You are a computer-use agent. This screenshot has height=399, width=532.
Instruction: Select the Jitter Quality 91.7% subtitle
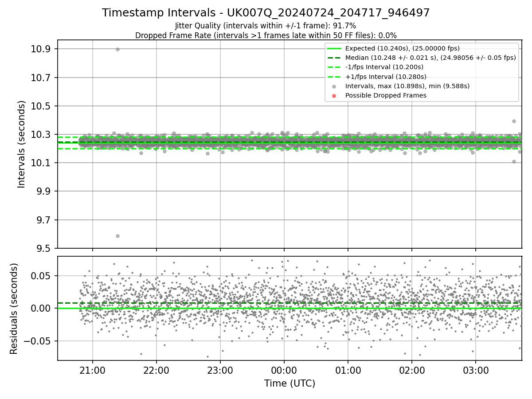pos(266,26)
